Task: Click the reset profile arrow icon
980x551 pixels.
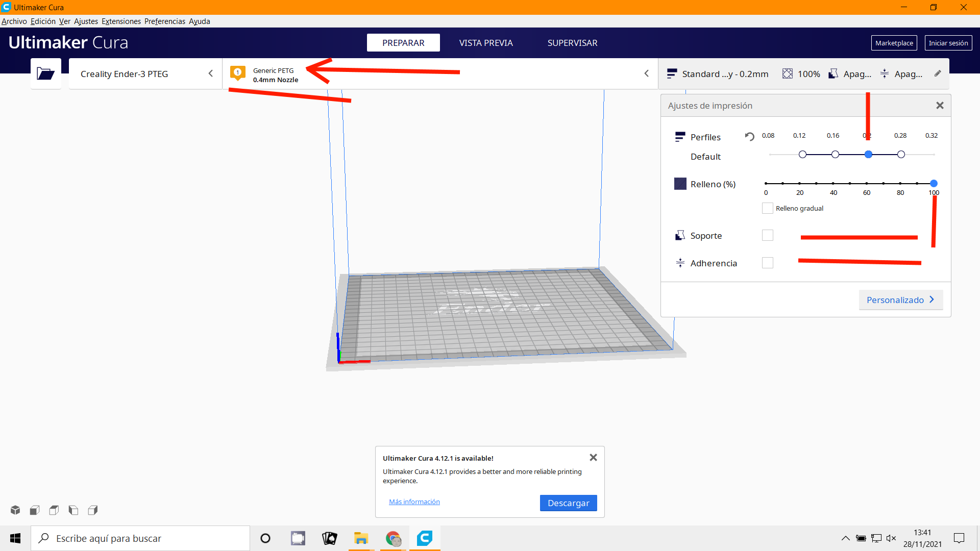Action: pyautogui.click(x=749, y=136)
